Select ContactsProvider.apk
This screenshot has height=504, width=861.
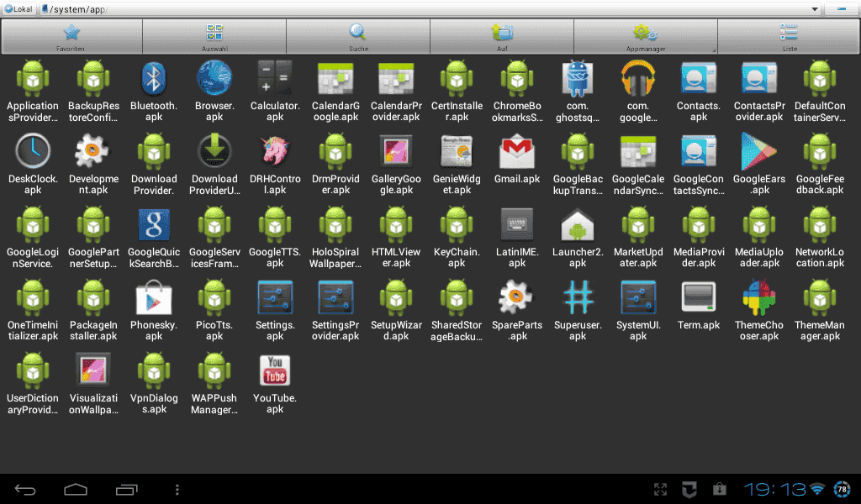pyautogui.click(x=759, y=78)
